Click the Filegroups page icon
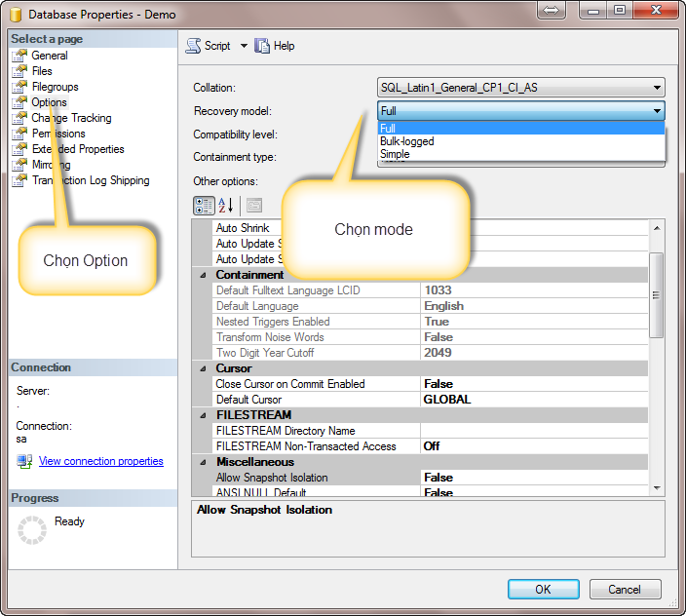Image resolution: width=686 pixels, height=616 pixels. coord(19,87)
